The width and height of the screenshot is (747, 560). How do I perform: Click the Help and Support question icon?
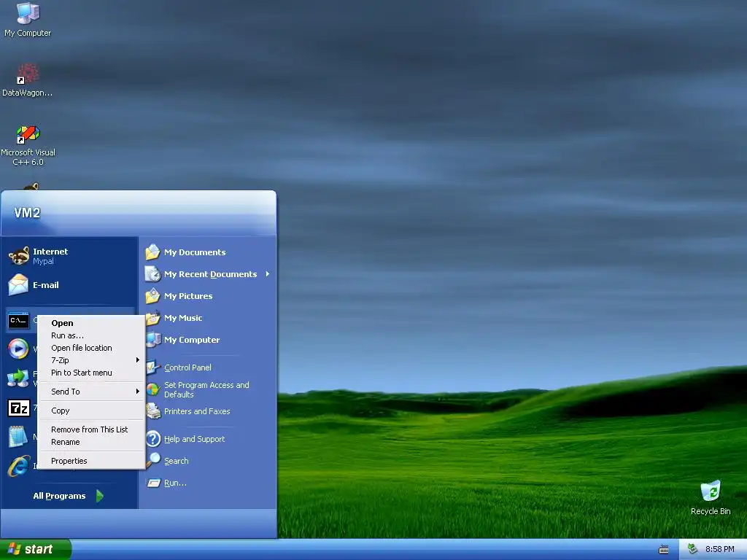point(153,438)
